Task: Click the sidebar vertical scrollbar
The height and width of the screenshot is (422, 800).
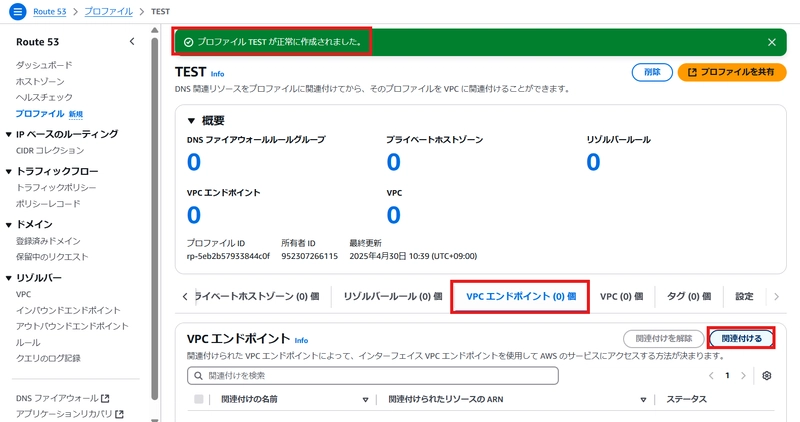Action: coord(155,219)
